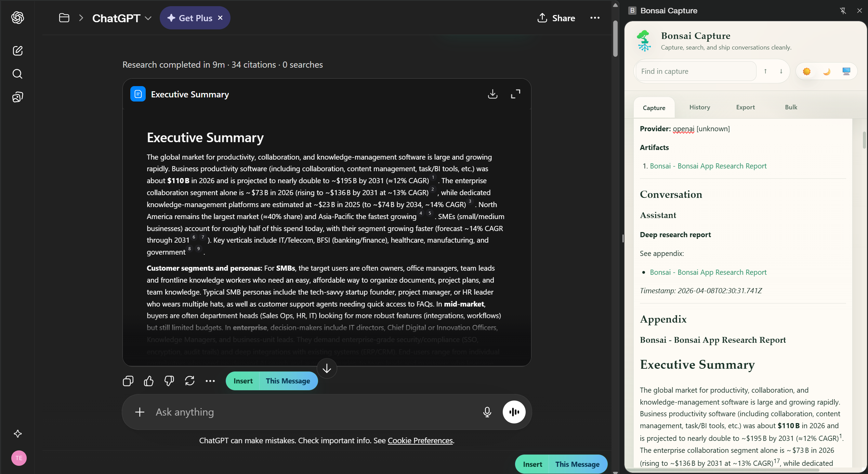Screen dimensions: 868x474
Task: Regenerate the Deep research response
Action: pyautogui.click(x=189, y=381)
